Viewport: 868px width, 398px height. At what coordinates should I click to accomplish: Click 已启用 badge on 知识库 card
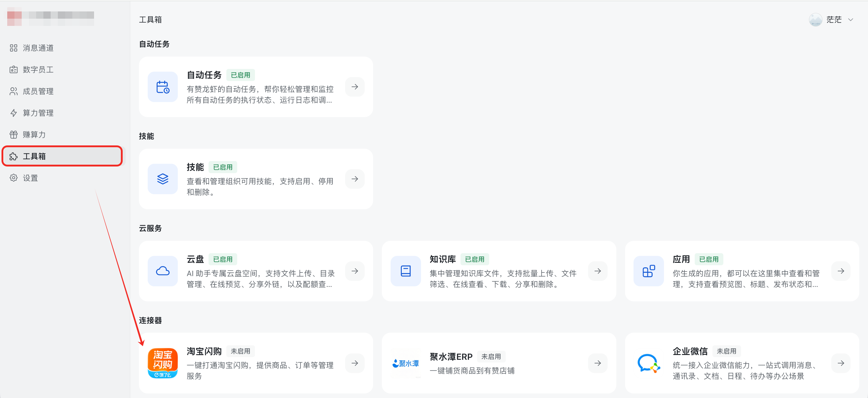click(474, 259)
